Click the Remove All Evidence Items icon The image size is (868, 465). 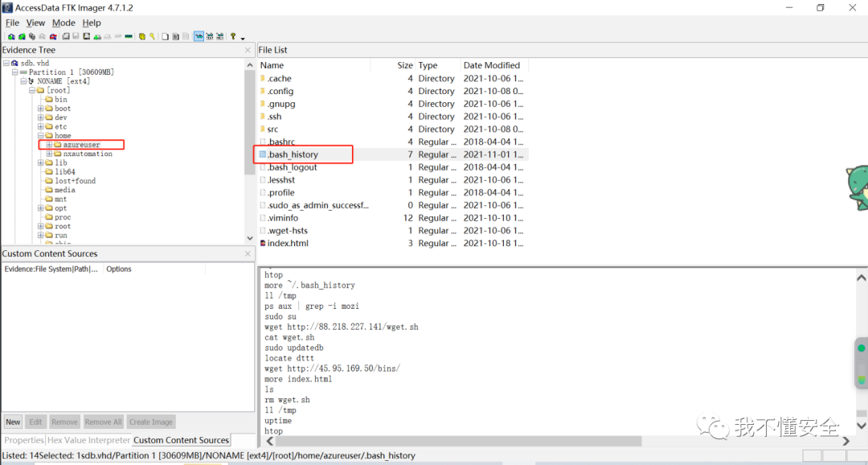[53, 36]
